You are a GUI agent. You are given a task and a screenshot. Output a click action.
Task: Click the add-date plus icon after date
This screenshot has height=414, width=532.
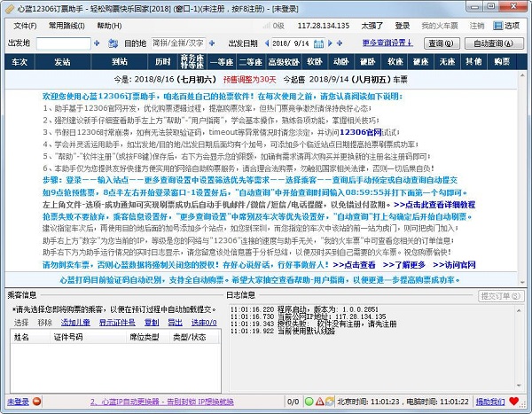pos(342,43)
